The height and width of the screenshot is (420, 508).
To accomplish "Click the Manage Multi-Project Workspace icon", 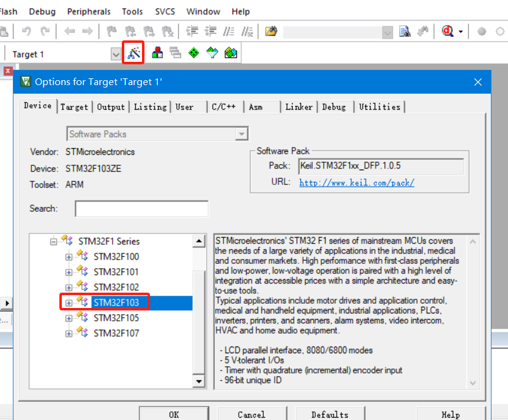I will (175, 53).
